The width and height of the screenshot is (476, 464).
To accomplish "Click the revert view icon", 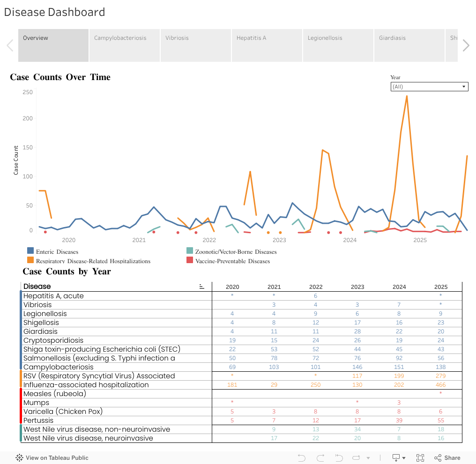I will tap(339, 457).
